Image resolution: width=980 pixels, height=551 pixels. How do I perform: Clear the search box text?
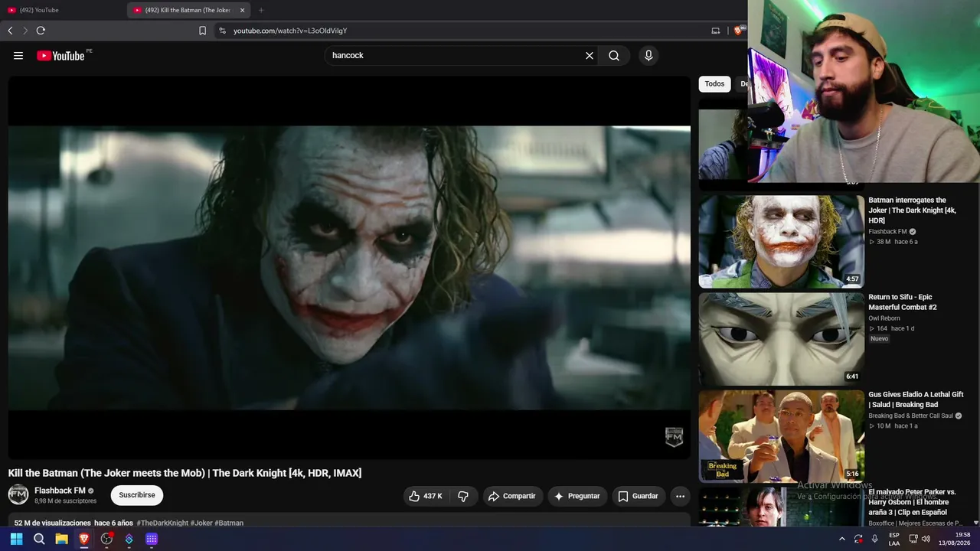click(590, 56)
